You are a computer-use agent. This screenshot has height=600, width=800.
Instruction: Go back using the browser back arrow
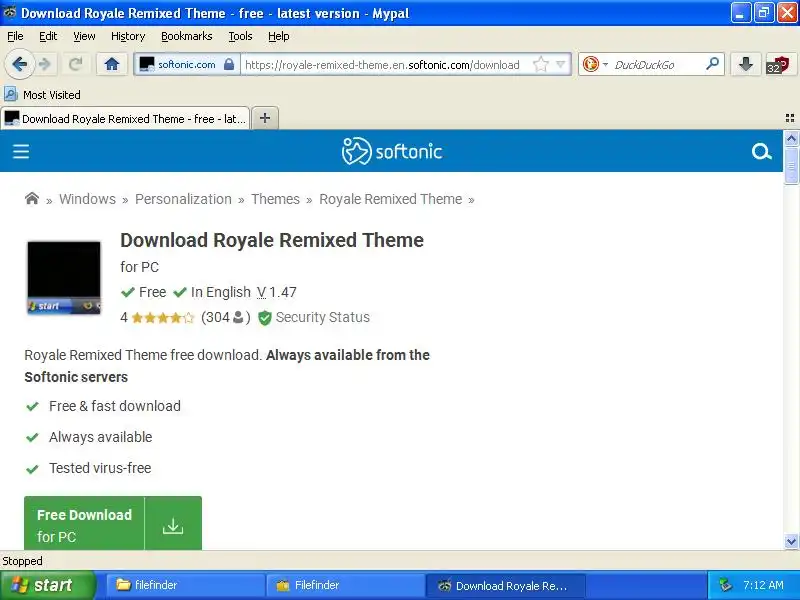[19, 64]
